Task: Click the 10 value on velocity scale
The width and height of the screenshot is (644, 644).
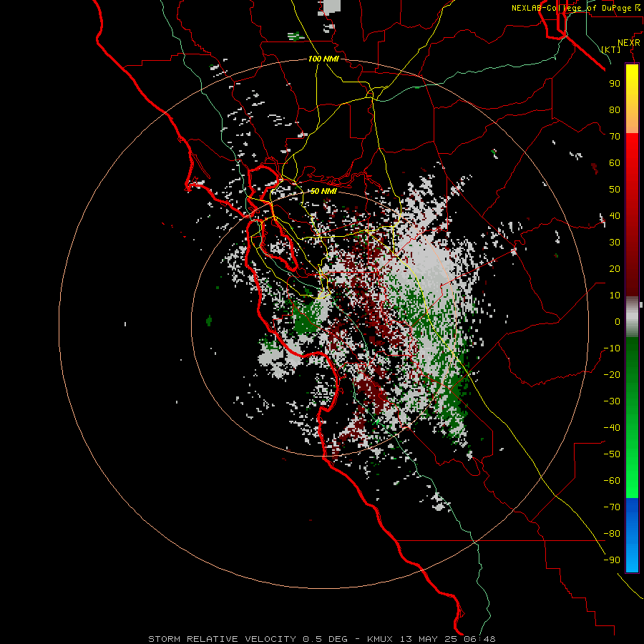Action: (615, 296)
